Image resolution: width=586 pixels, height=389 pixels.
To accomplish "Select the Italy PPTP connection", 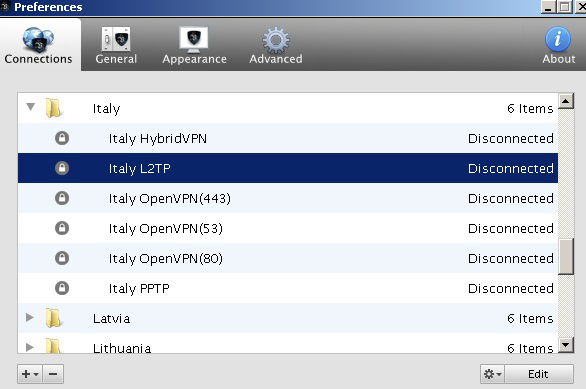I will 288,288.
